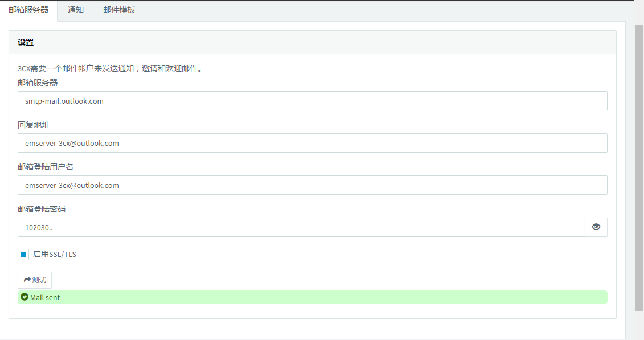Screen dimensions: 644x340
Task: Click the vertical scrollbar on the right
Action: point(639,167)
